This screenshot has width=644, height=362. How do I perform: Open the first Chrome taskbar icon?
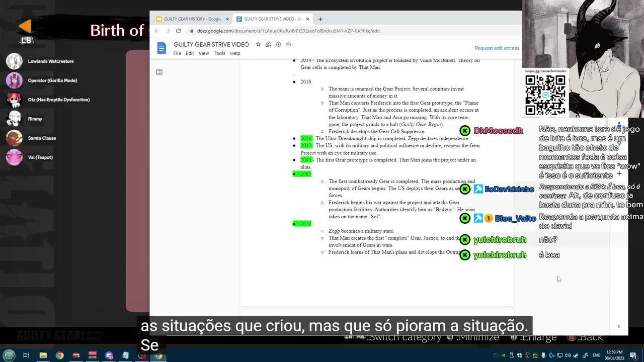pyautogui.click(x=59, y=355)
